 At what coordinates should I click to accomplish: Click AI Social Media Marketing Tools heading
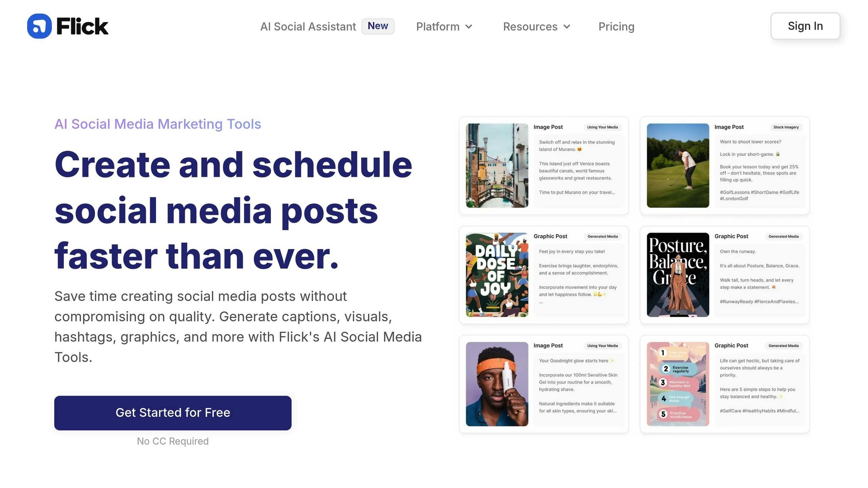(158, 124)
